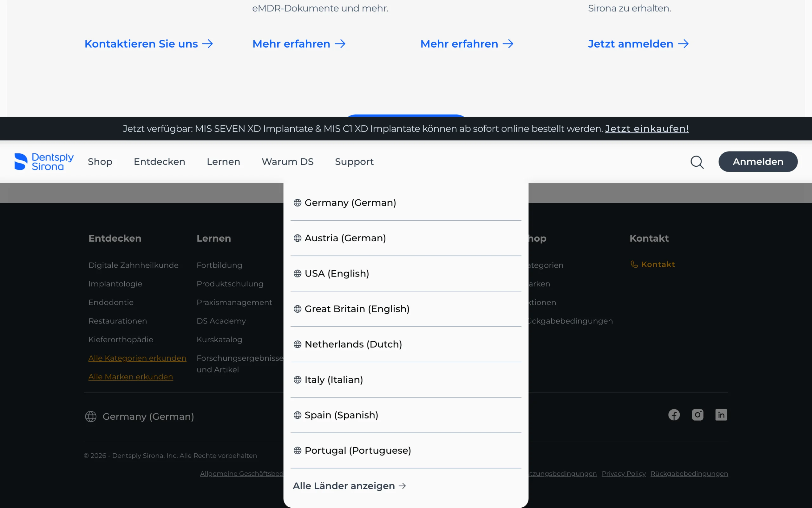The width and height of the screenshot is (812, 508).
Task: Click the Dentsply Sirona logo
Action: (x=44, y=162)
